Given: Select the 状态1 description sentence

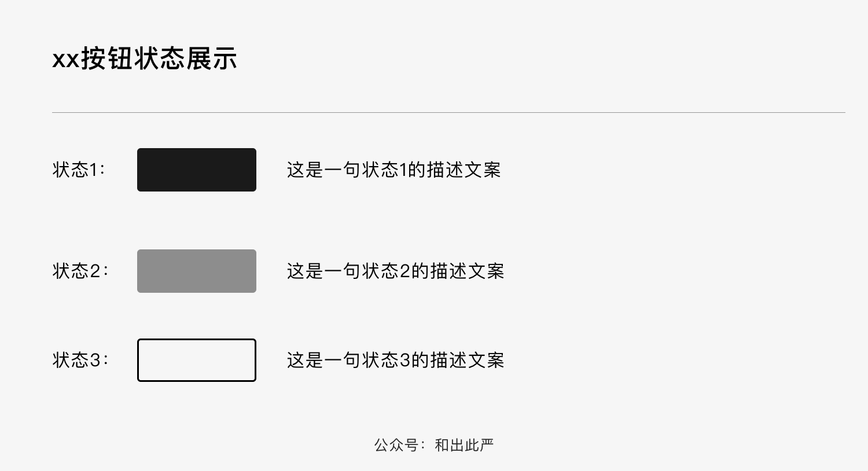Looking at the screenshot, I should click(x=393, y=170).
